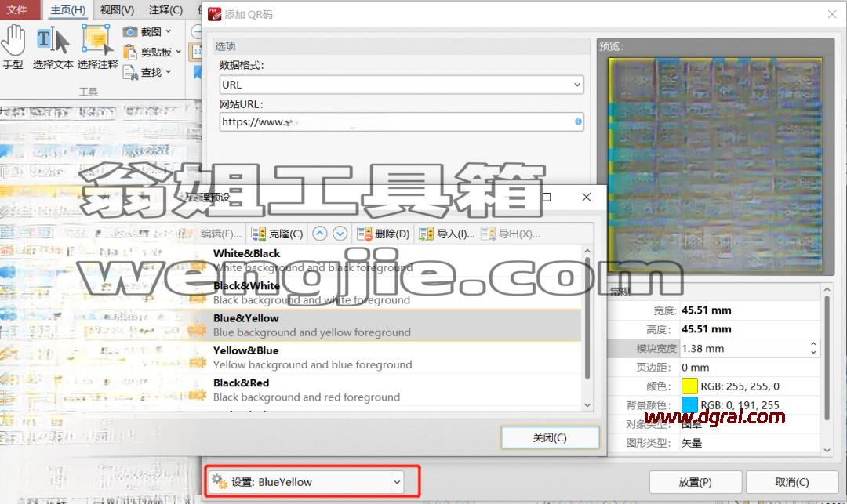The image size is (847, 504).
Task: Switch to the 视图(V) ribbon tab
Action: pos(117,9)
